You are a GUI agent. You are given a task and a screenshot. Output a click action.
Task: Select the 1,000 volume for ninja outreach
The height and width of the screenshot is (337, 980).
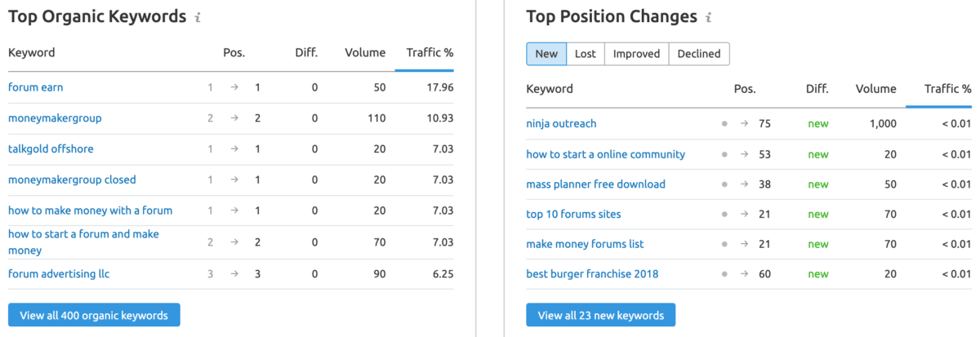883,124
